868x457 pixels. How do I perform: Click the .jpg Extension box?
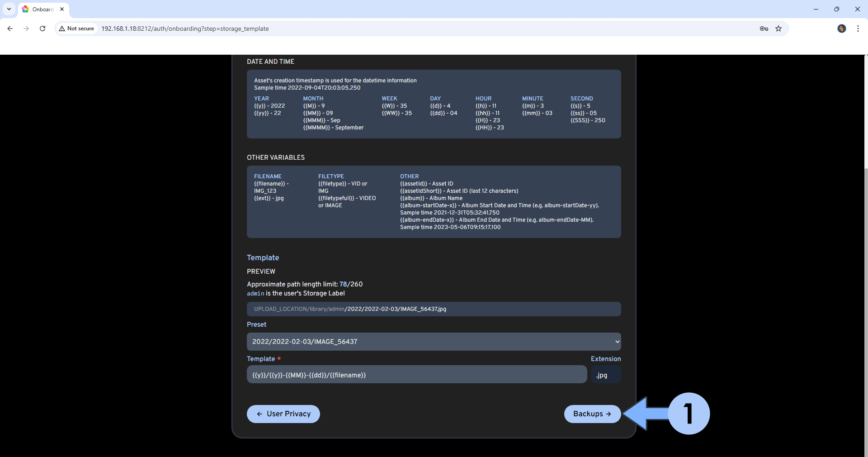point(606,375)
